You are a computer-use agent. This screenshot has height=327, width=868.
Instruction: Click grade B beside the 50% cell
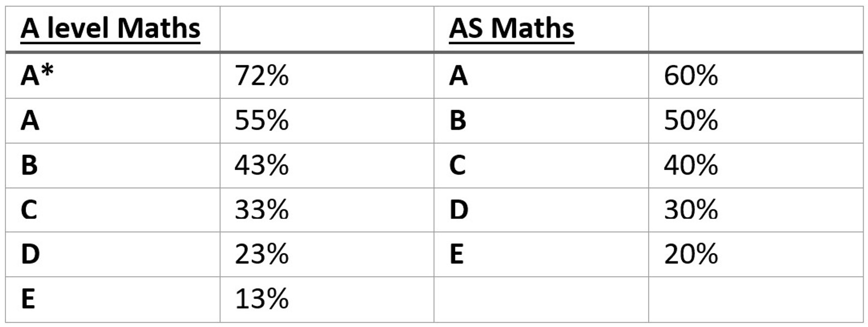(x=458, y=120)
